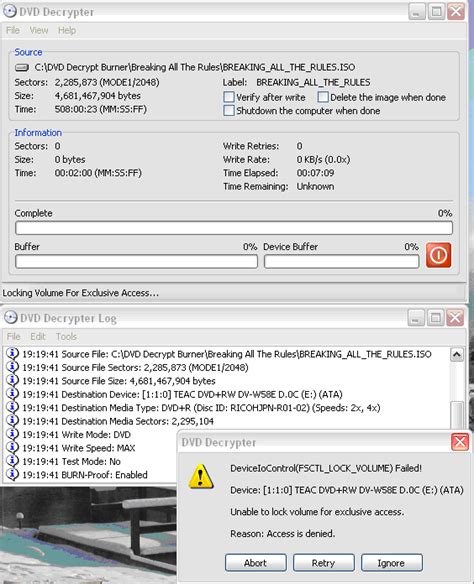Click the Buffer progress bar
This screenshot has width=474, height=584.
click(x=136, y=261)
